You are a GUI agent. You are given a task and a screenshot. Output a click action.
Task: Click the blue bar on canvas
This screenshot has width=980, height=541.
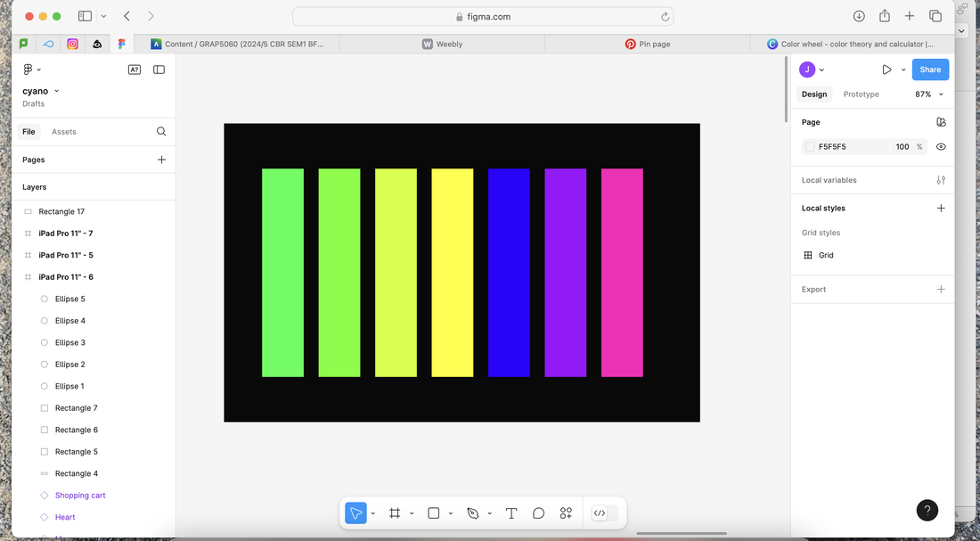pos(509,273)
